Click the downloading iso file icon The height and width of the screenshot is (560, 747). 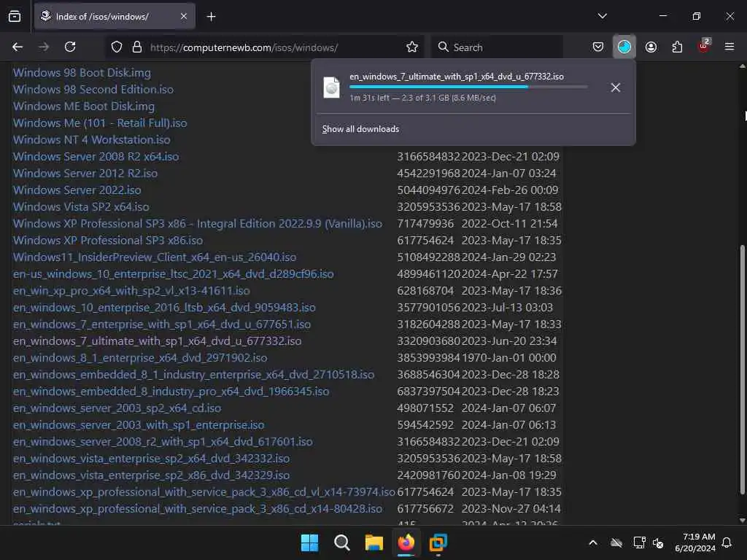point(332,87)
